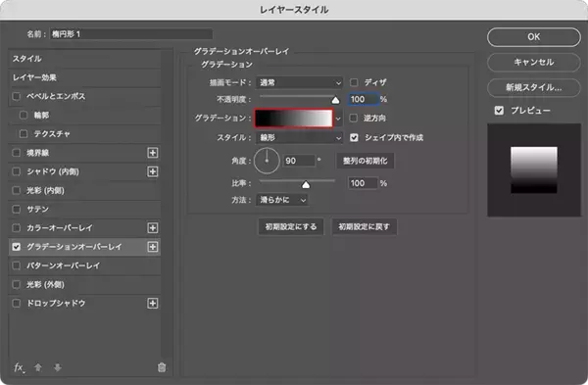The width and height of the screenshot is (588, 385).
Task: Click the 角度 value field showing 90
Action: coord(299,161)
